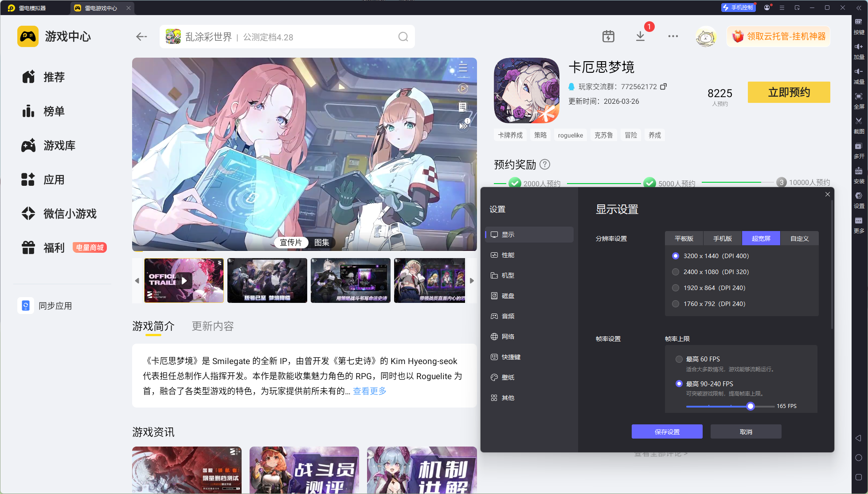Click the copy icon beside player group number
868x494 pixels.
[663, 86]
